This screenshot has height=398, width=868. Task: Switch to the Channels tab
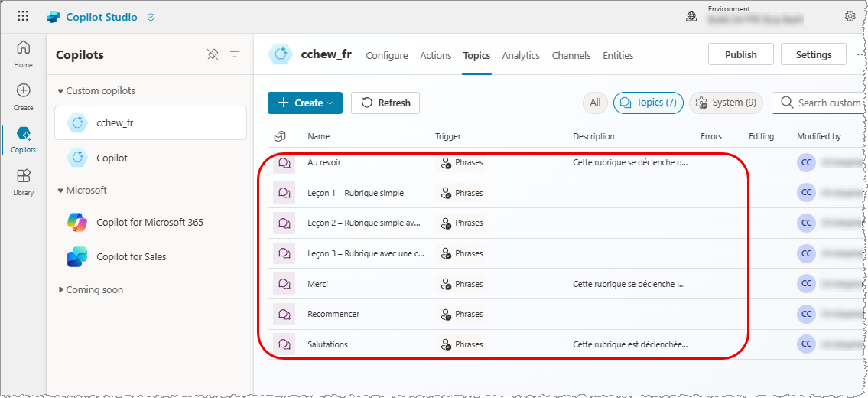click(571, 55)
